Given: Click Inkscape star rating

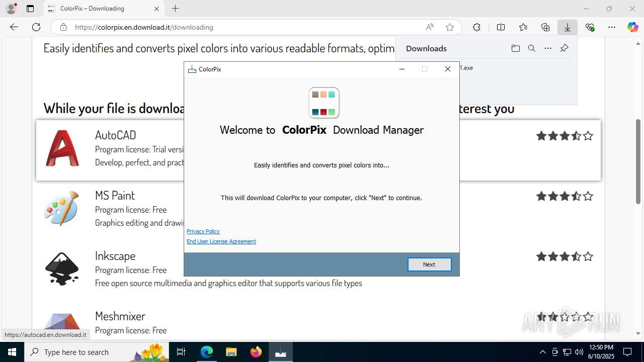Looking at the screenshot, I should point(565,256).
